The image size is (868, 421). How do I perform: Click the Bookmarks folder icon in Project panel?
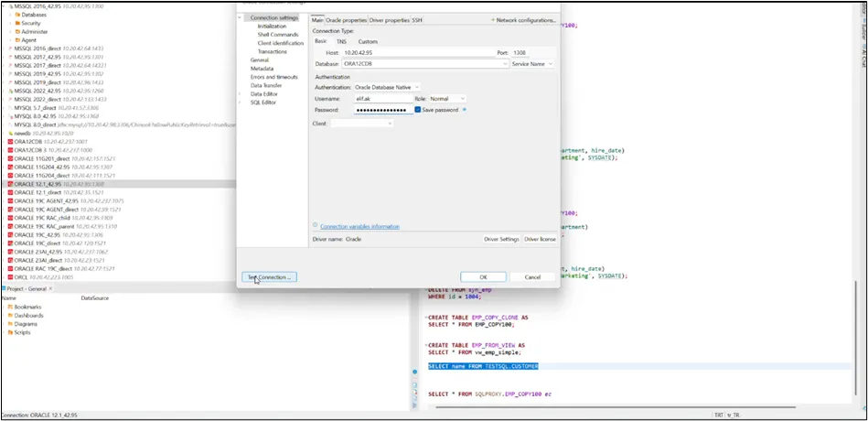click(x=10, y=307)
